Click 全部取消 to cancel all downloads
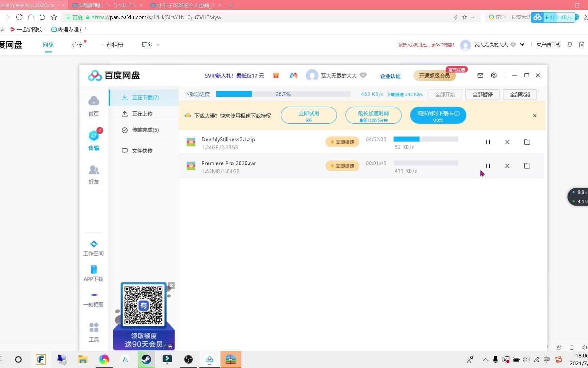Image resolution: width=588 pixels, height=368 pixels. click(520, 94)
